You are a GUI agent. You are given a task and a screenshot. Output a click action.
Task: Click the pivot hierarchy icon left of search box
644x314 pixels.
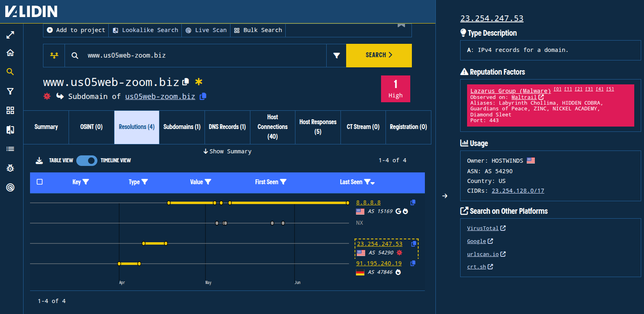[x=54, y=56]
